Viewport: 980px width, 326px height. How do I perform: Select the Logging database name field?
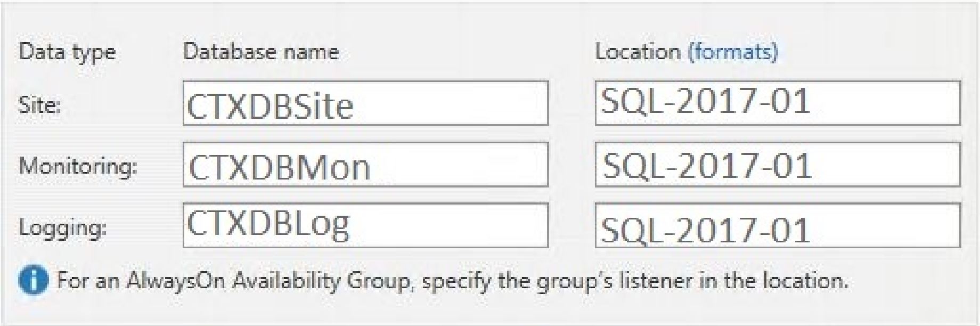coord(365,225)
